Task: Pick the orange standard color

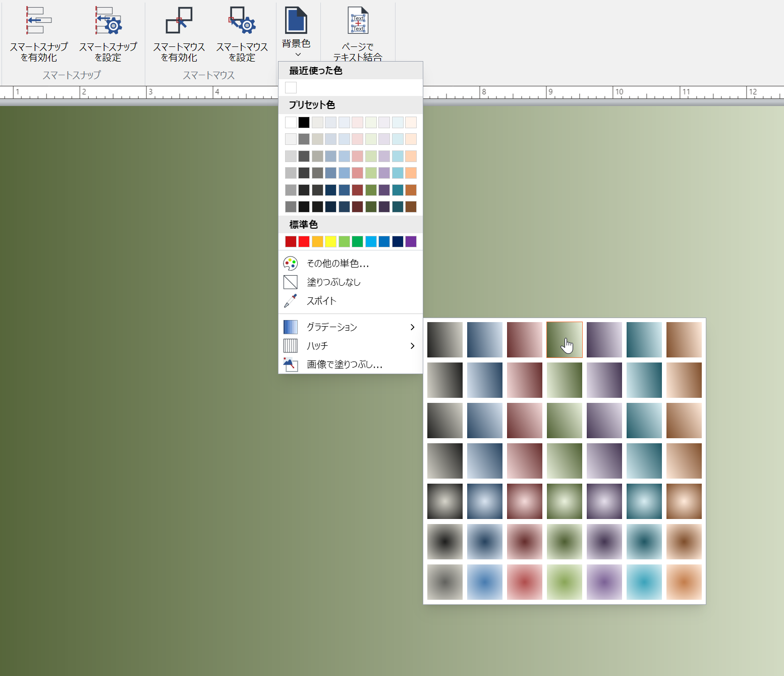Action: tap(317, 241)
